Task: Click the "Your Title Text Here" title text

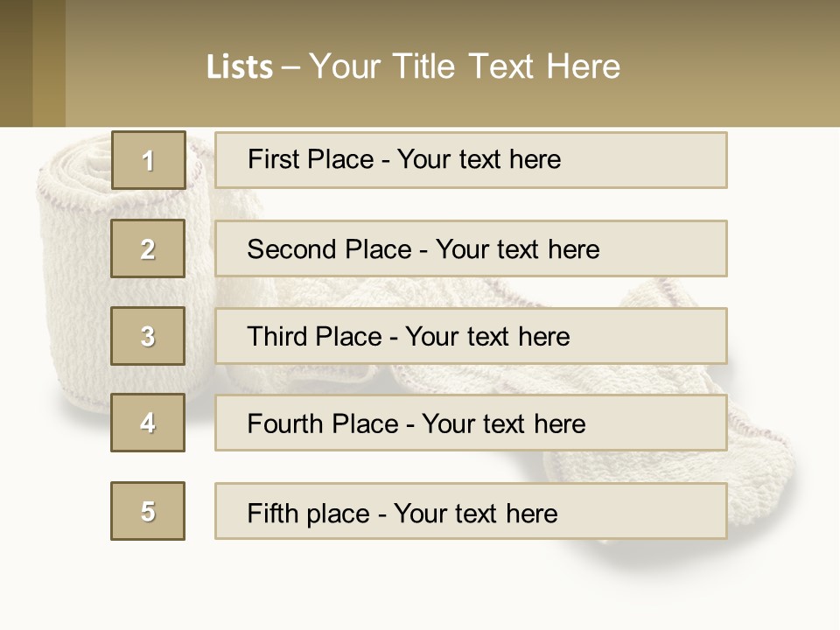Action: click(465, 66)
